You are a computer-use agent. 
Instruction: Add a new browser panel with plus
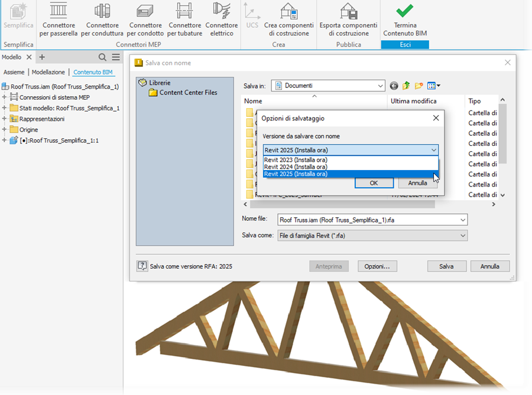pyautogui.click(x=42, y=57)
